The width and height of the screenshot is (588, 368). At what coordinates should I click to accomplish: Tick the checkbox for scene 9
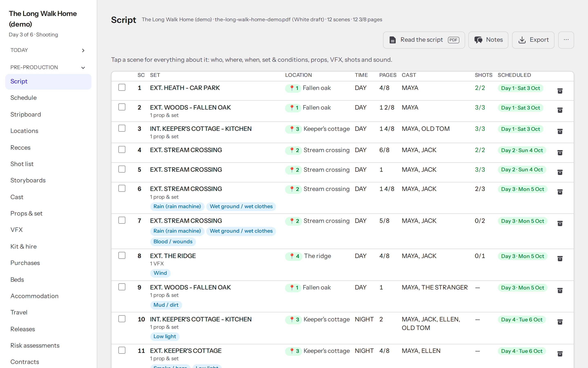(122, 287)
